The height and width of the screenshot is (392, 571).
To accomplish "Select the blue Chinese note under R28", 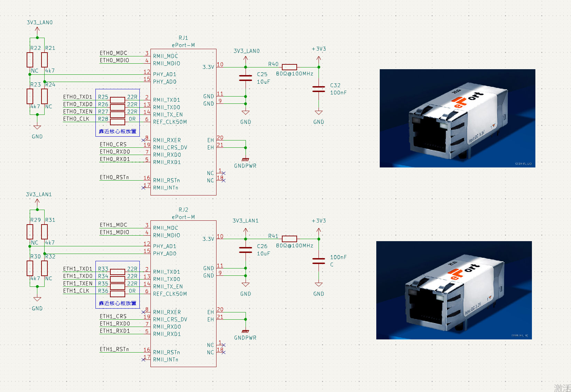I will click(x=118, y=131).
